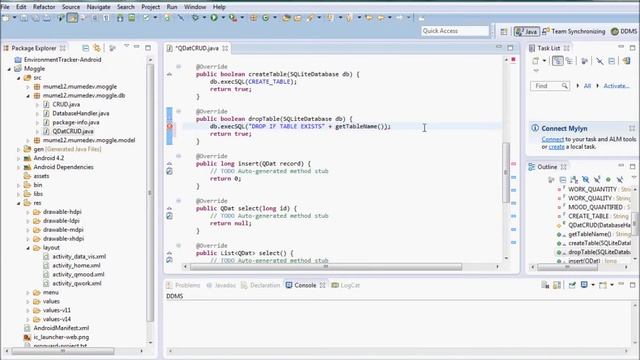Click the green Run button in toolbar
This screenshot has height=360, width=640.
pyautogui.click(x=214, y=18)
